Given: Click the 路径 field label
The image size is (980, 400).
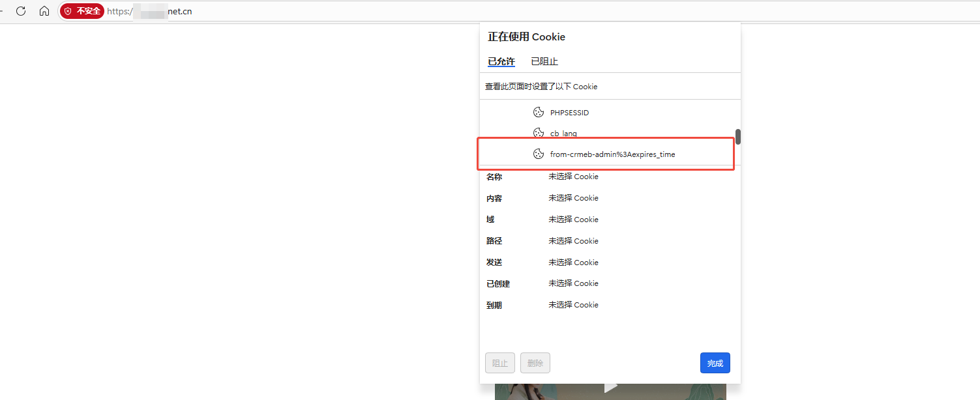Looking at the screenshot, I should pos(494,241).
